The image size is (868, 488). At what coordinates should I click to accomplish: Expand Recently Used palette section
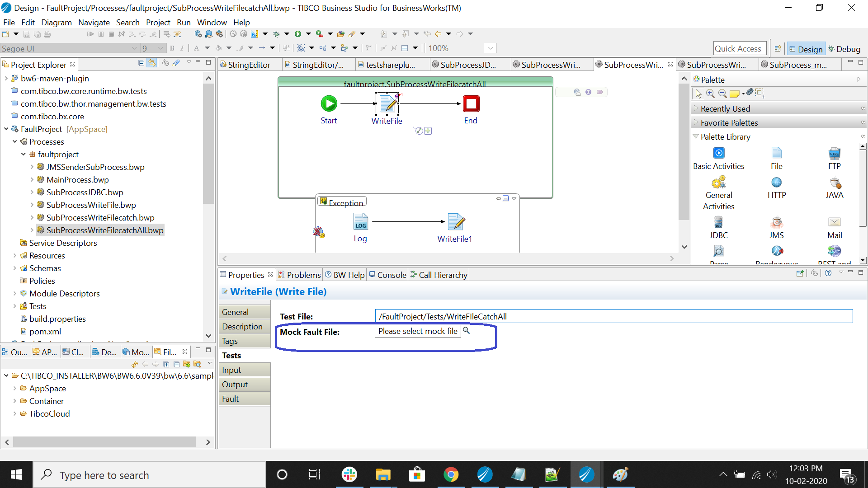[696, 108]
